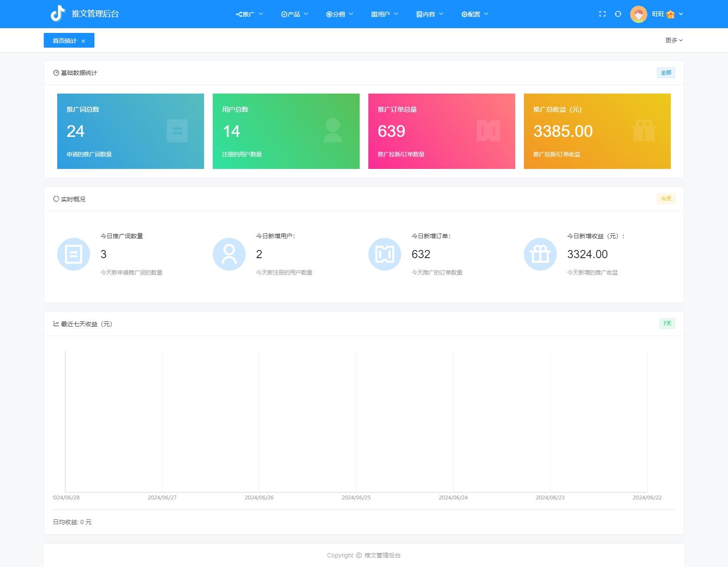Click the 今天新注册的用户数量 description

point(284,272)
